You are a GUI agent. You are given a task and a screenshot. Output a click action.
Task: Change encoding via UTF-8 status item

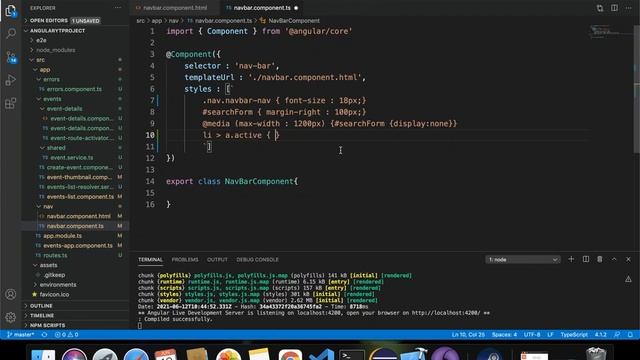coord(532,335)
